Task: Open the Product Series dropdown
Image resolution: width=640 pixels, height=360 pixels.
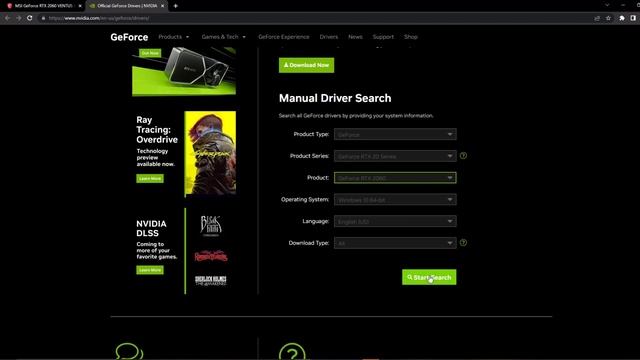Action: (395, 156)
